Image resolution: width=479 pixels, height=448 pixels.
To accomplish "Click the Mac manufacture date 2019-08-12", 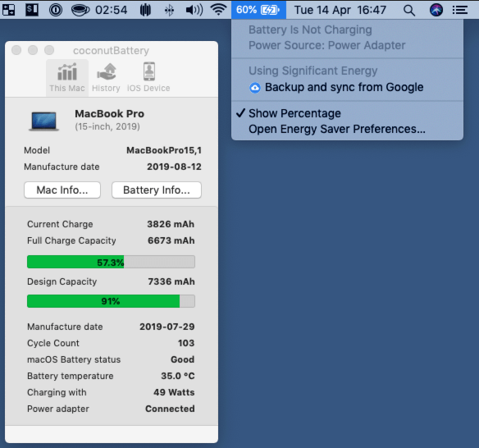I will click(174, 167).
